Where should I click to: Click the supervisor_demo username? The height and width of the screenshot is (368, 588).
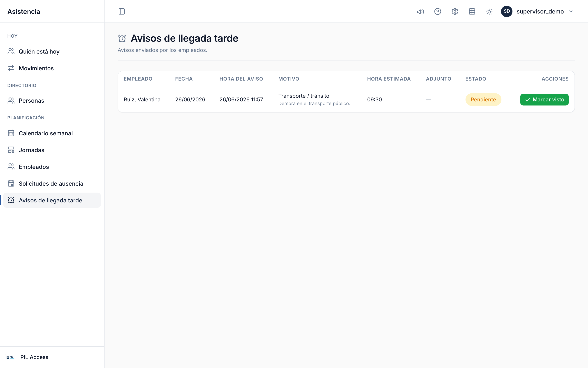pyautogui.click(x=540, y=11)
